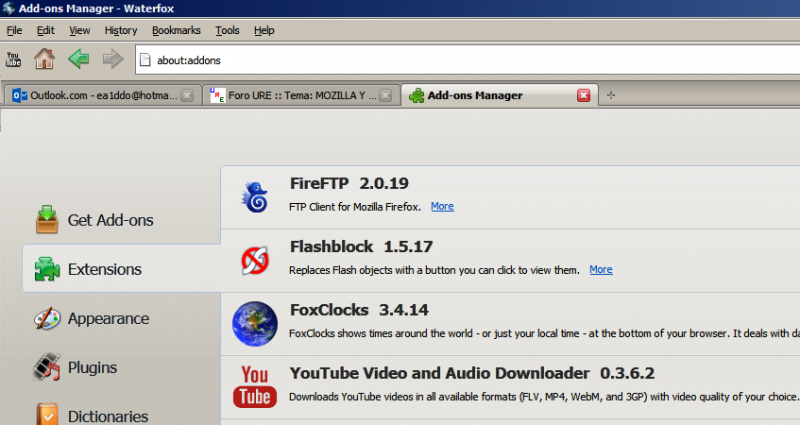The height and width of the screenshot is (425, 800).
Task: Click the green Extensions puzzle icon
Action: (x=47, y=269)
